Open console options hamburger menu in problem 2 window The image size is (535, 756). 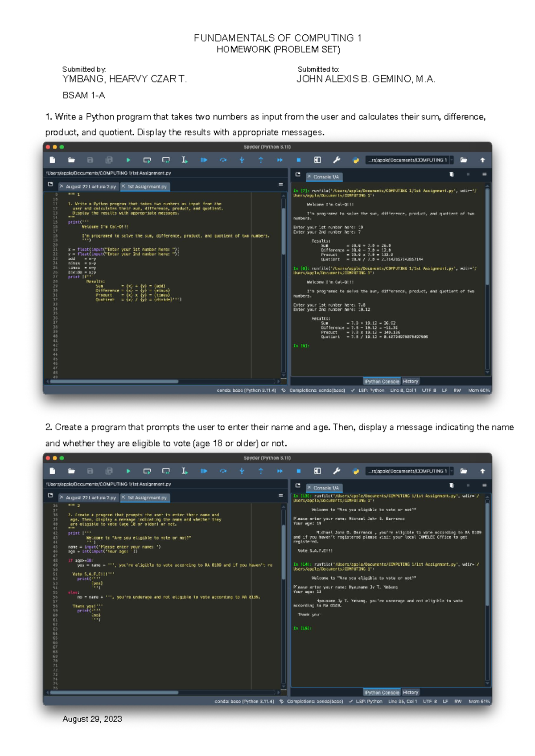point(484,485)
